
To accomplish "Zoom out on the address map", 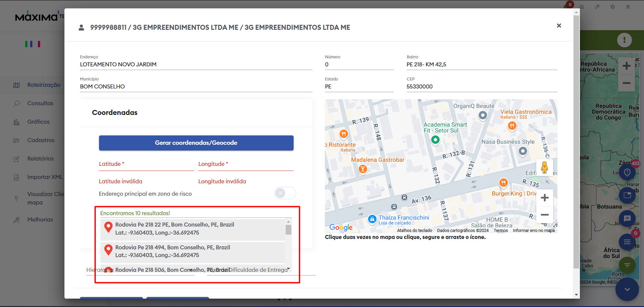I will (544, 215).
